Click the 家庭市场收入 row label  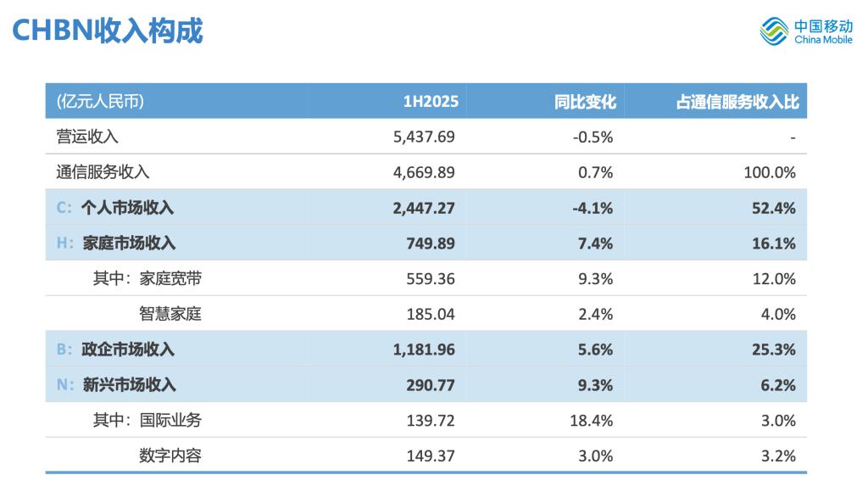click(129, 243)
